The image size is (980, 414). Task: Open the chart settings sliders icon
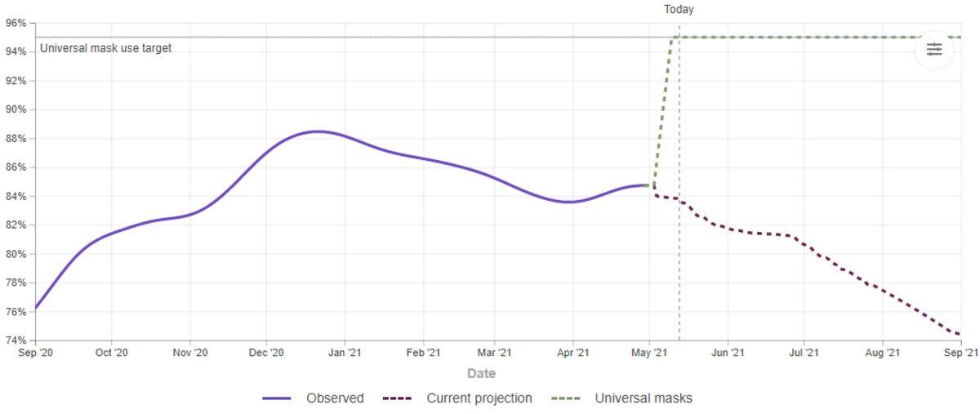tap(933, 50)
